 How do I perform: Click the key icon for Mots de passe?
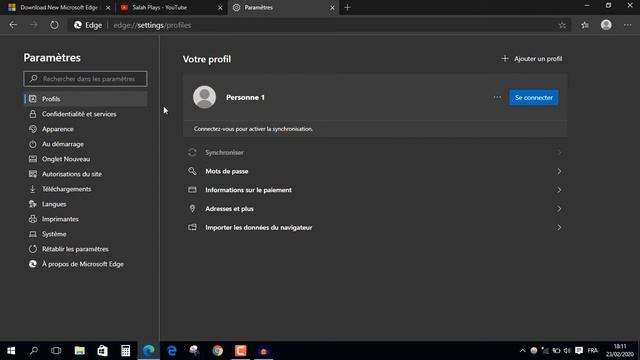click(192, 171)
